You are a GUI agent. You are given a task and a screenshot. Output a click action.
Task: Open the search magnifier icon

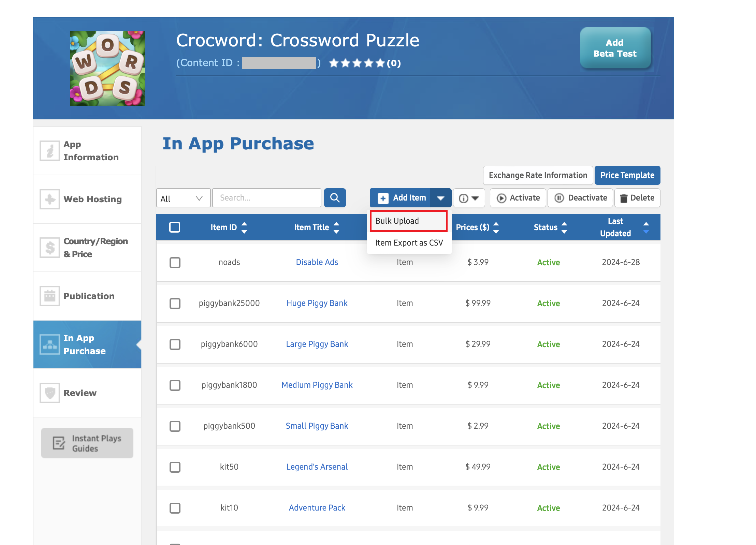(x=335, y=198)
